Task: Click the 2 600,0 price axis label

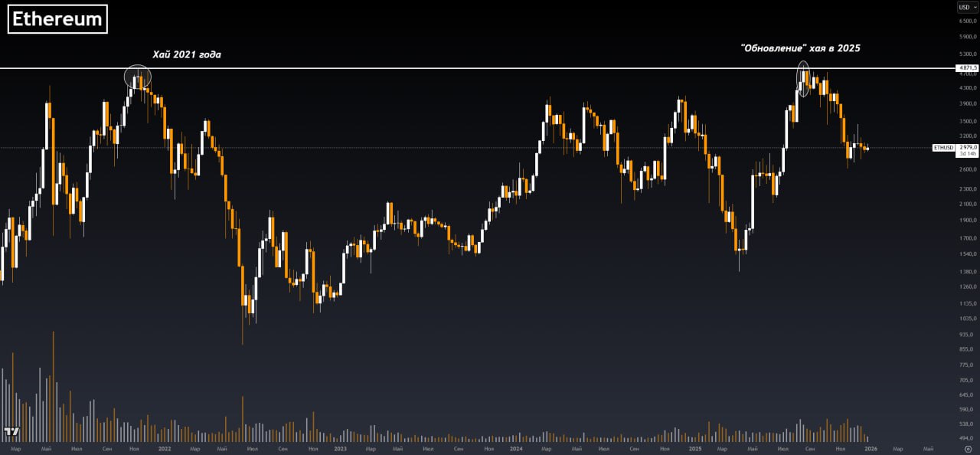Action: [x=968, y=169]
